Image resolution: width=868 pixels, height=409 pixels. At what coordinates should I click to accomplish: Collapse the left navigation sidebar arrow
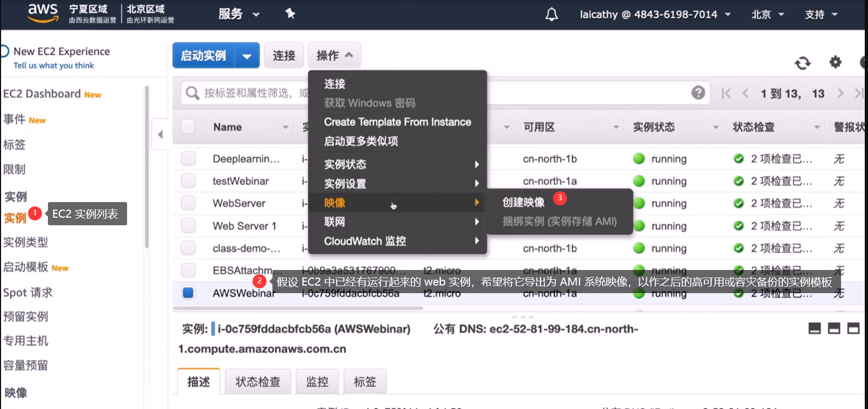coord(160,134)
